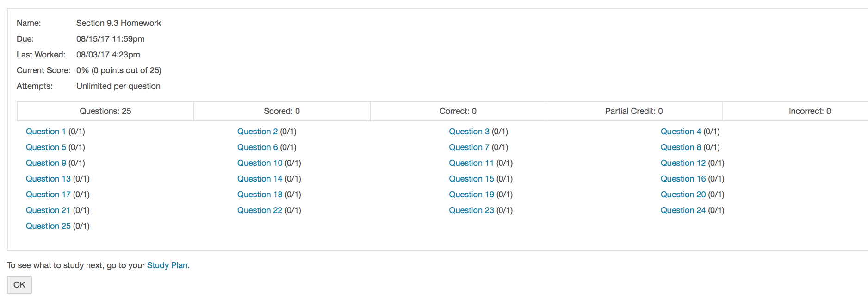Image resolution: width=868 pixels, height=302 pixels.
Task: Go to Question 16
Action: click(x=683, y=179)
